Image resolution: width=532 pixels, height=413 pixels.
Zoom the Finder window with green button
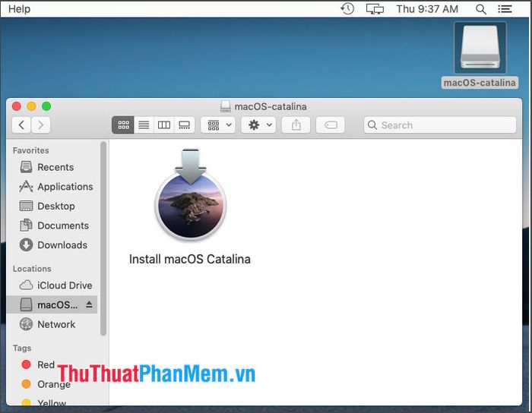tap(46, 106)
